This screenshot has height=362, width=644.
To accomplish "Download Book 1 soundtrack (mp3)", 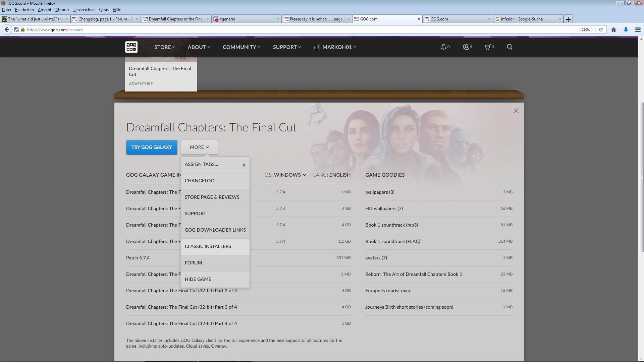I will tap(439, 225).
